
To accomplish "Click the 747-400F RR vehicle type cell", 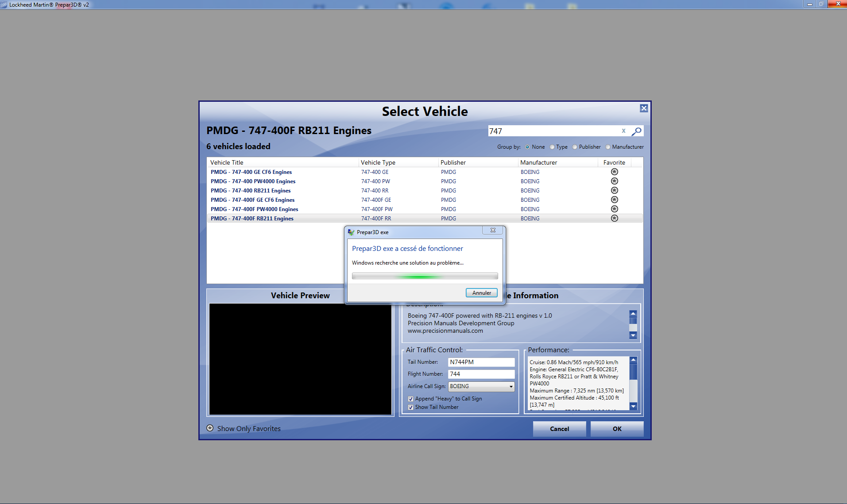I will (376, 219).
